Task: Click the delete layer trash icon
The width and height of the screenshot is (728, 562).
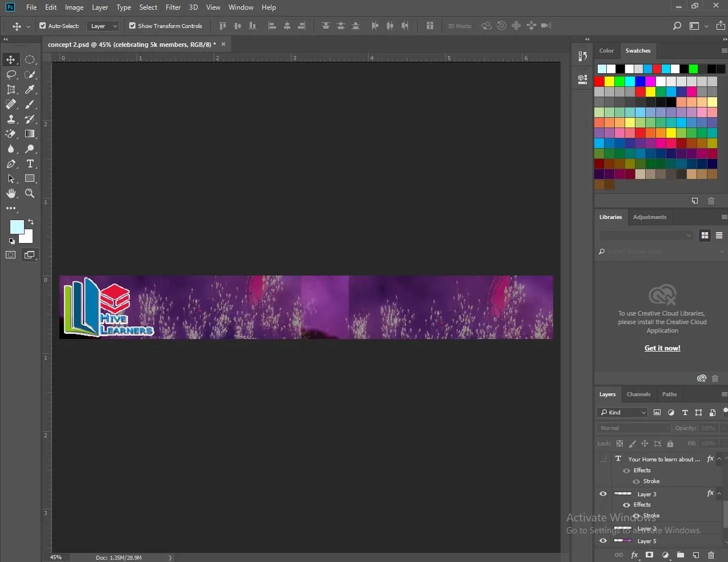Action: tap(711, 555)
